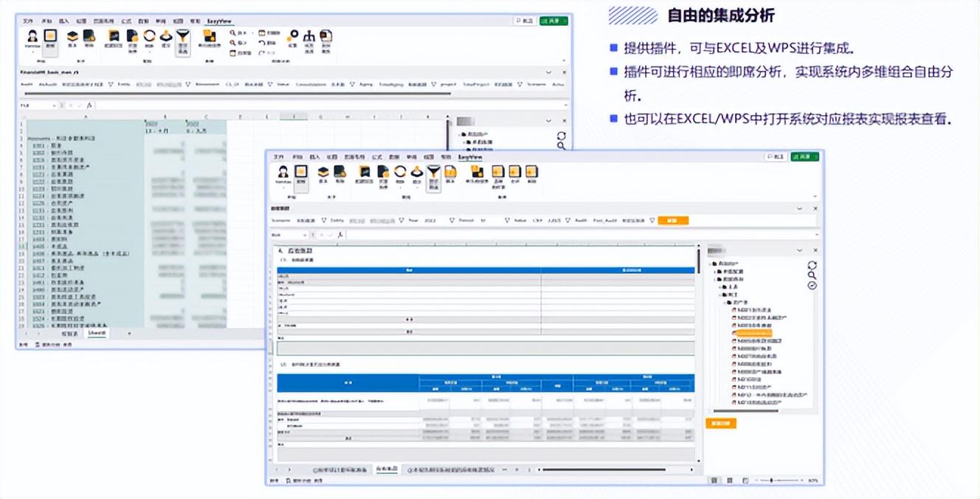Click the user account icon in back window ribbon

pos(32,37)
